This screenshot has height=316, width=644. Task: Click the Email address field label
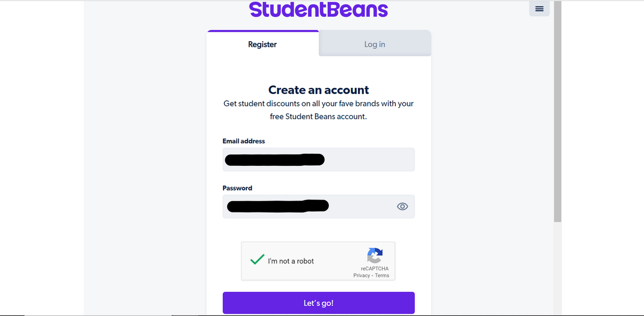point(244,141)
